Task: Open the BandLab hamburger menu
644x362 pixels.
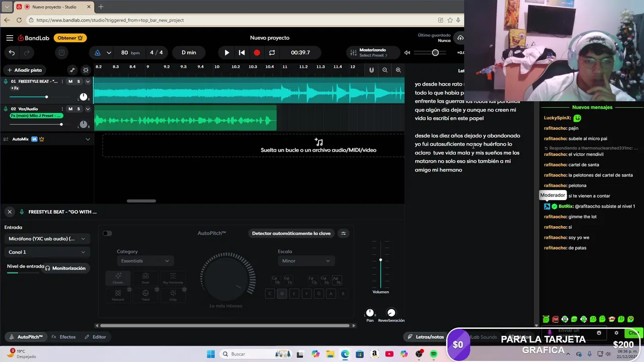Action: (10, 38)
